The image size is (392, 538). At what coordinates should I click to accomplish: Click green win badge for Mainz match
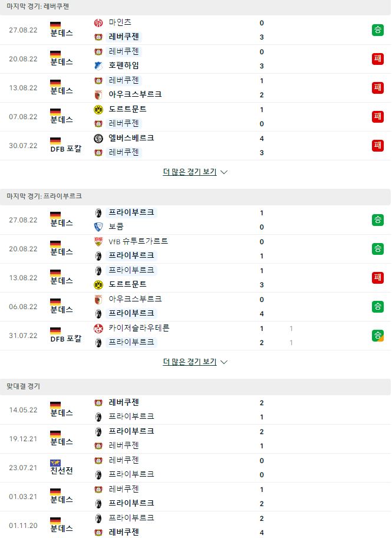coord(378,30)
